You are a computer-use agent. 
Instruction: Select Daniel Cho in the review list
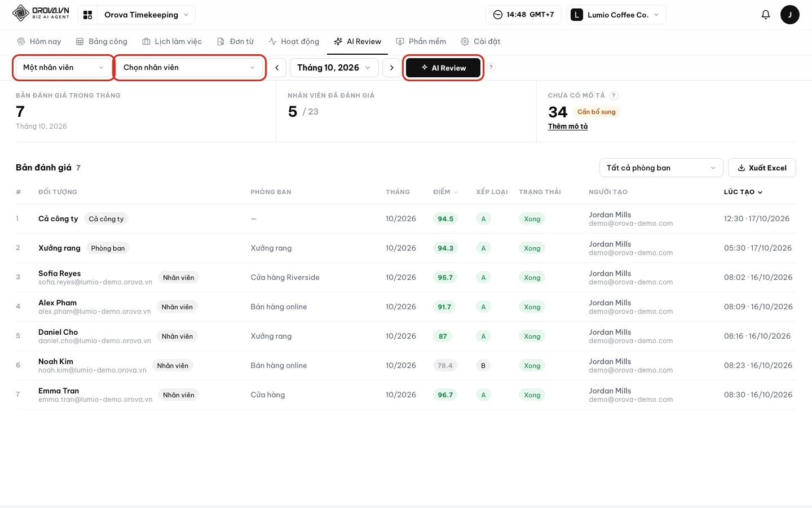[406, 336]
